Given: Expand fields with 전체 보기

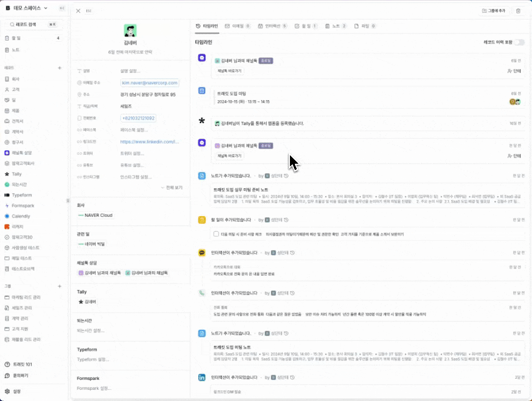Looking at the screenshot, I should tap(173, 188).
